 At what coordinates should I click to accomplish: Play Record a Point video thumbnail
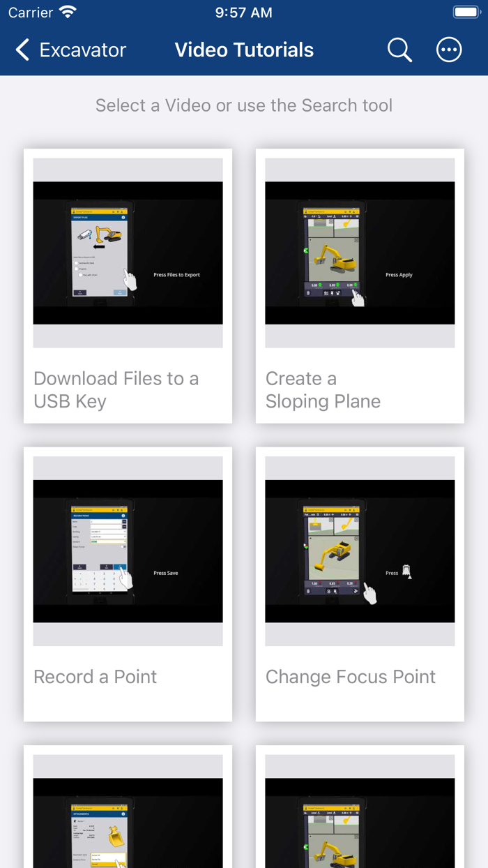[128, 551]
